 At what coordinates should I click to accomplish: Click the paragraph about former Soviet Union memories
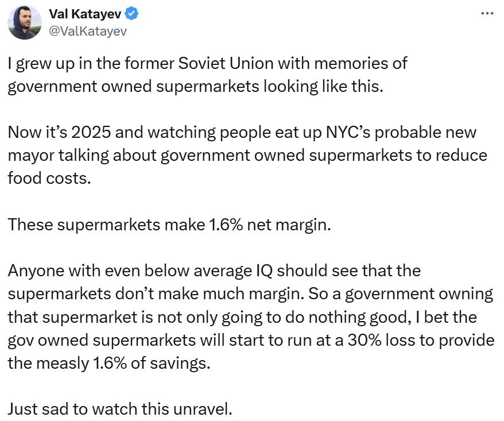pyautogui.click(x=207, y=75)
